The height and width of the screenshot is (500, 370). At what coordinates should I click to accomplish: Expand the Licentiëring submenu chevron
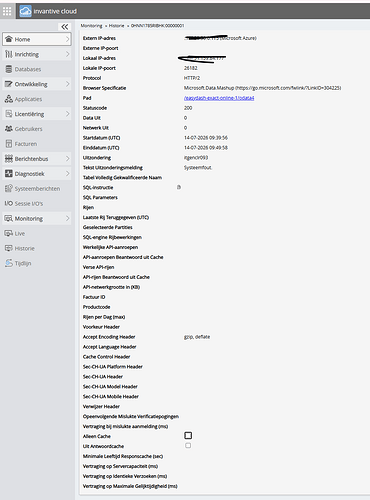pos(67,114)
